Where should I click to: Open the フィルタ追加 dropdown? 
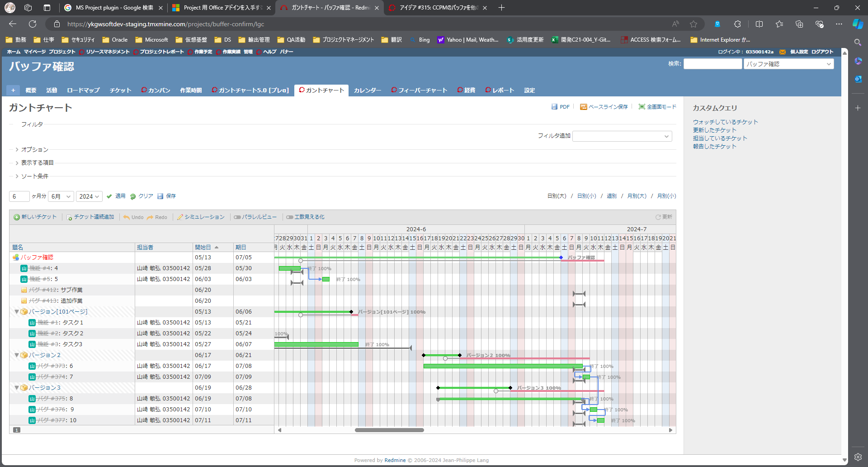[x=622, y=136]
